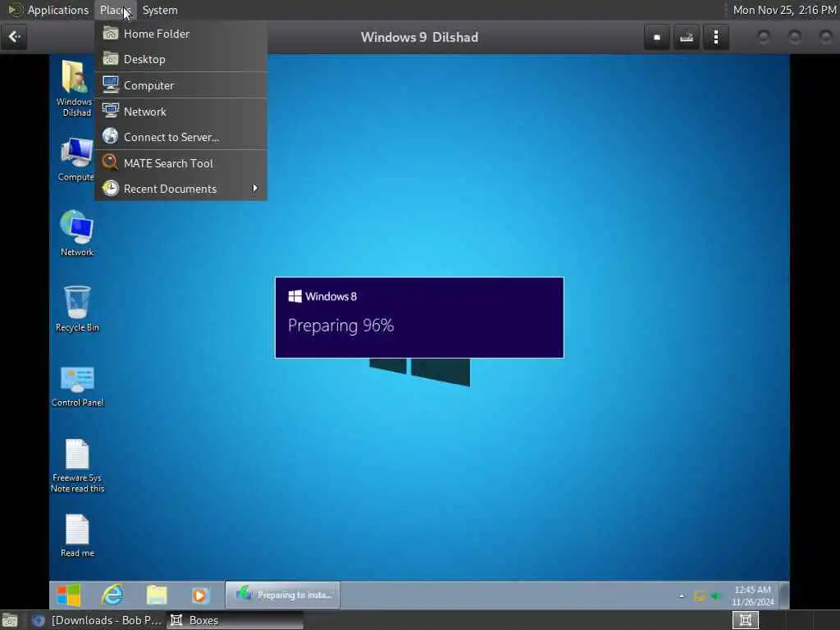
Task: Click the Windows tray volume icon
Action: (716, 596)
